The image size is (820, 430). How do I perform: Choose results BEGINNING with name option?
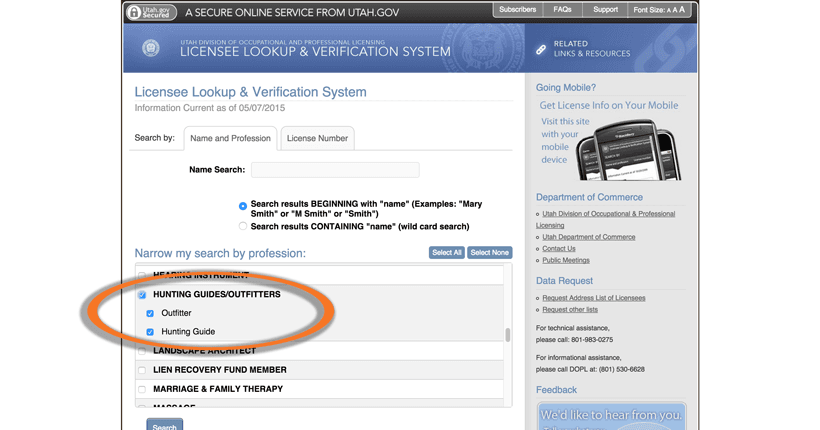click(x=243, y=206)
